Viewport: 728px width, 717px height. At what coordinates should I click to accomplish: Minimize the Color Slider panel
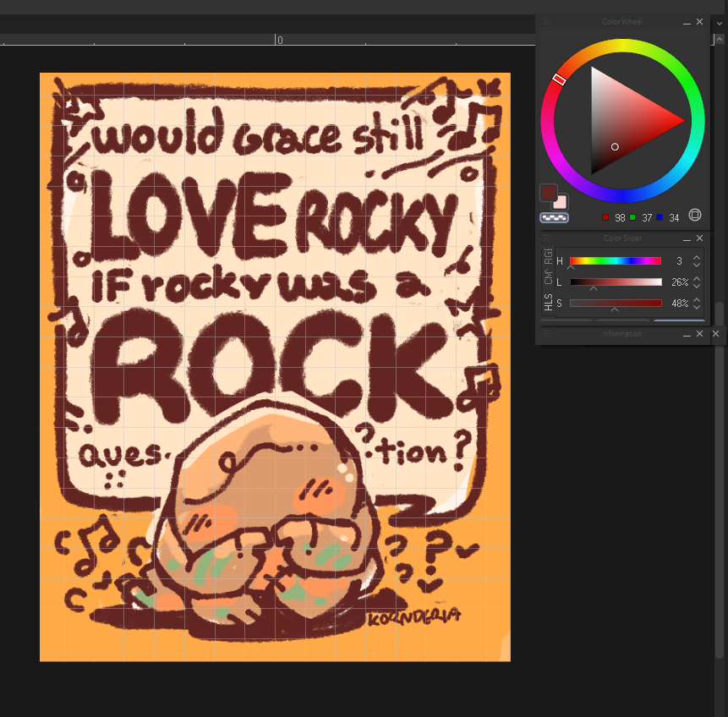click(x=687, y=238)
